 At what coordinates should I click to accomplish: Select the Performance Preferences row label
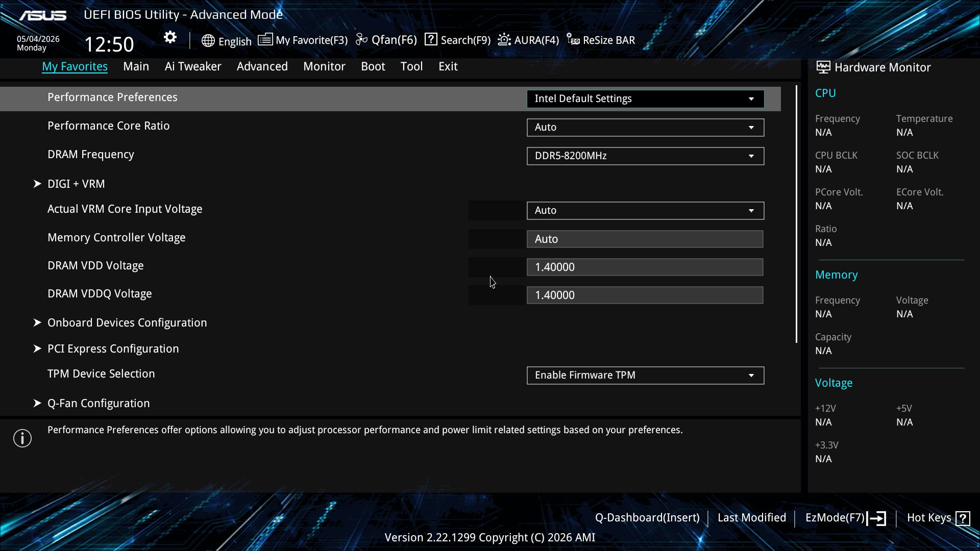click(x=112, y=97)
